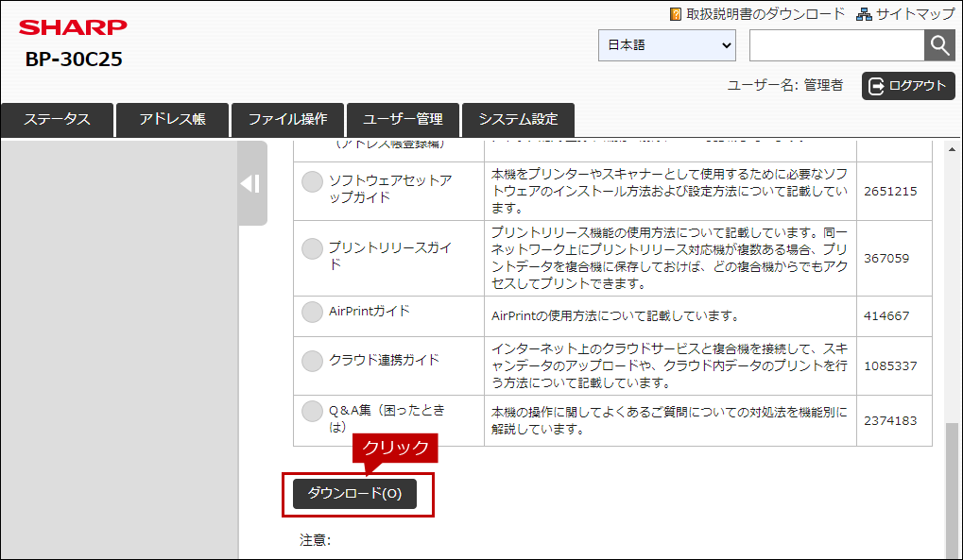Image resolution: width=963 pixels, height=560 pixels.
Task: Select the AirPrintガイド radio button
Action: click(312, 312)
